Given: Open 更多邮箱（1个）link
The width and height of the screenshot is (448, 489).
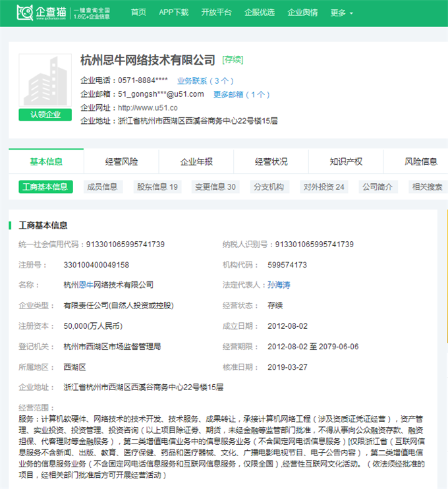Looking at the screenshot, I should [x=241, y=94].
